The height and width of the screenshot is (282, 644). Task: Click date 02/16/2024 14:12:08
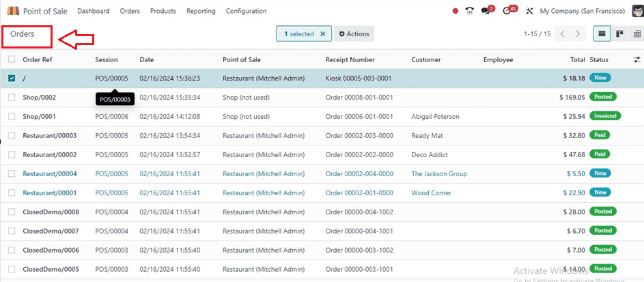(x=169, y=117)
